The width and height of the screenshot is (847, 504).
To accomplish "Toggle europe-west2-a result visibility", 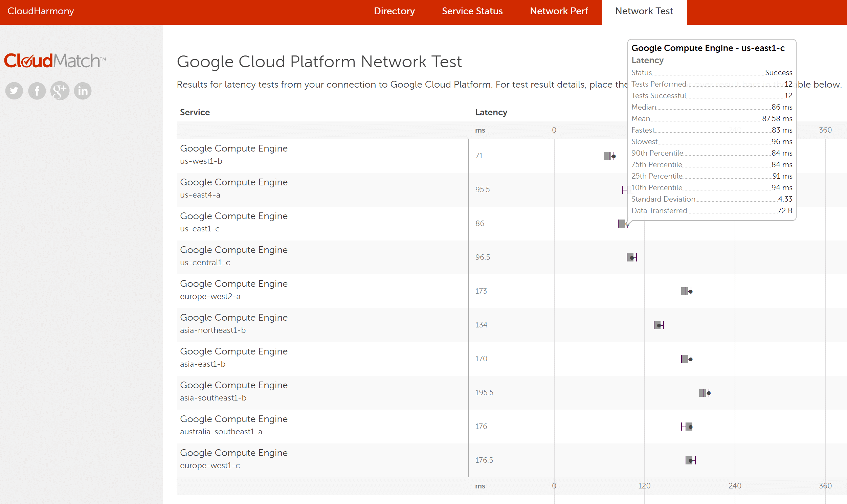I will click(x=689, y=291).
